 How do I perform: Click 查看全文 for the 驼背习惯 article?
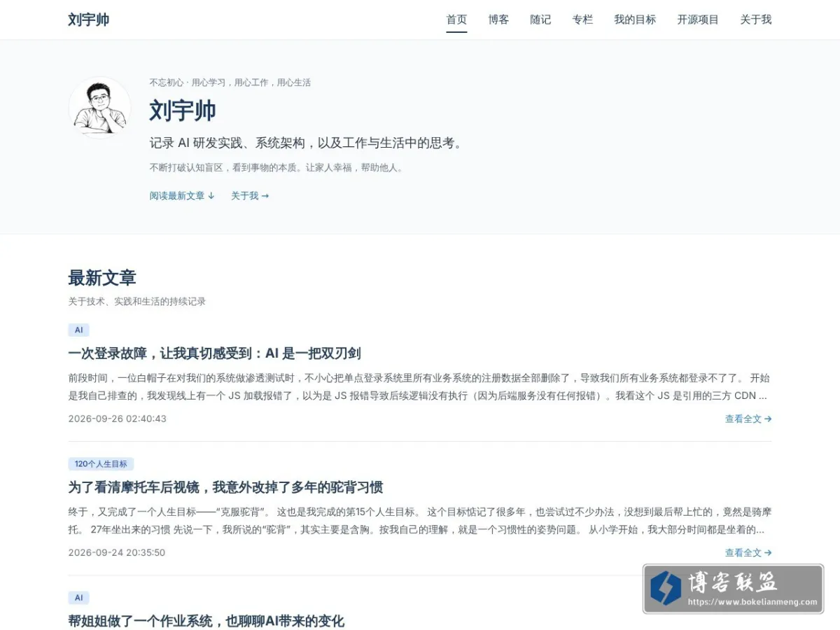748,553
